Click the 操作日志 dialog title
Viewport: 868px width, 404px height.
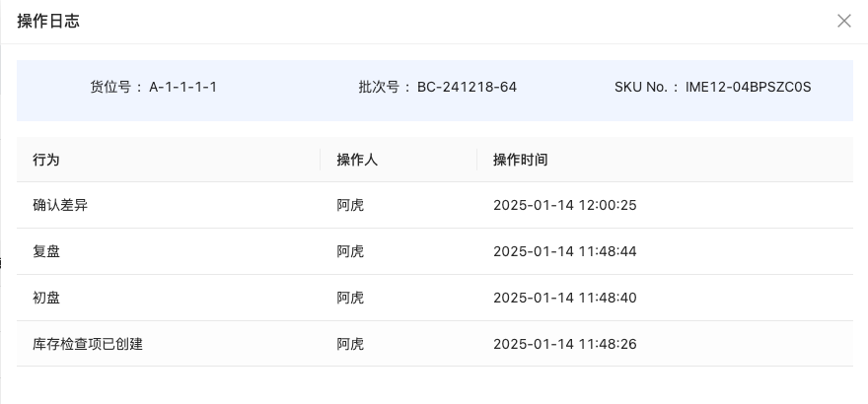48,21
